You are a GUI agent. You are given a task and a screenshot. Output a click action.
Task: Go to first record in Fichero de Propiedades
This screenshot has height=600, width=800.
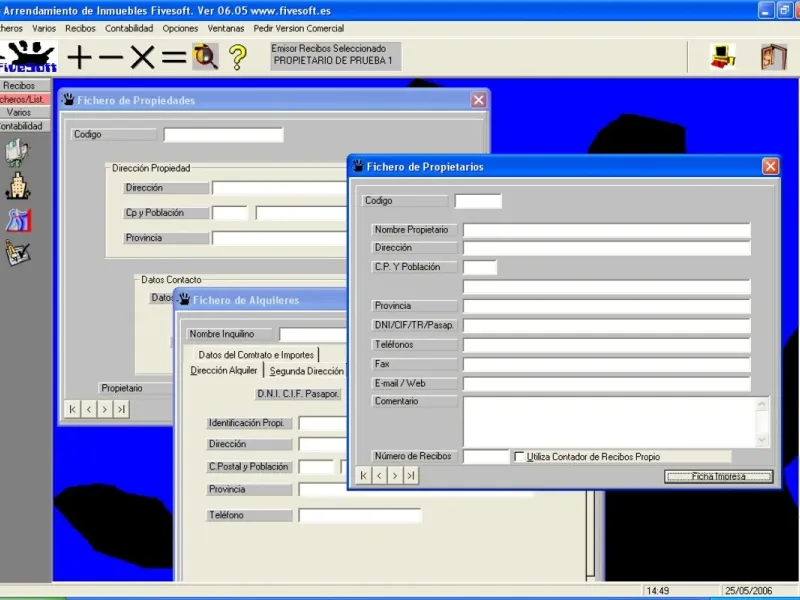tap(72, 409)
